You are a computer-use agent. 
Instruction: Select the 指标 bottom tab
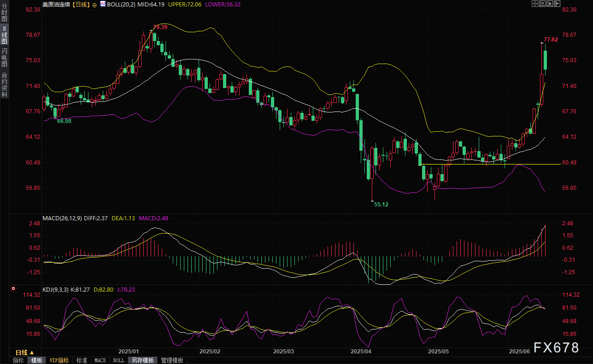18,360
